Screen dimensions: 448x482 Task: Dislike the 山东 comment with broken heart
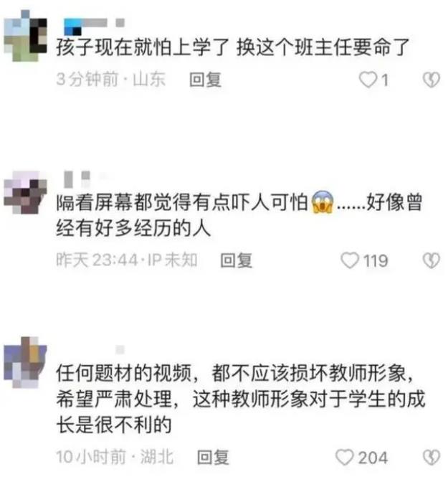pyautogui.click(x=432, y=80)
